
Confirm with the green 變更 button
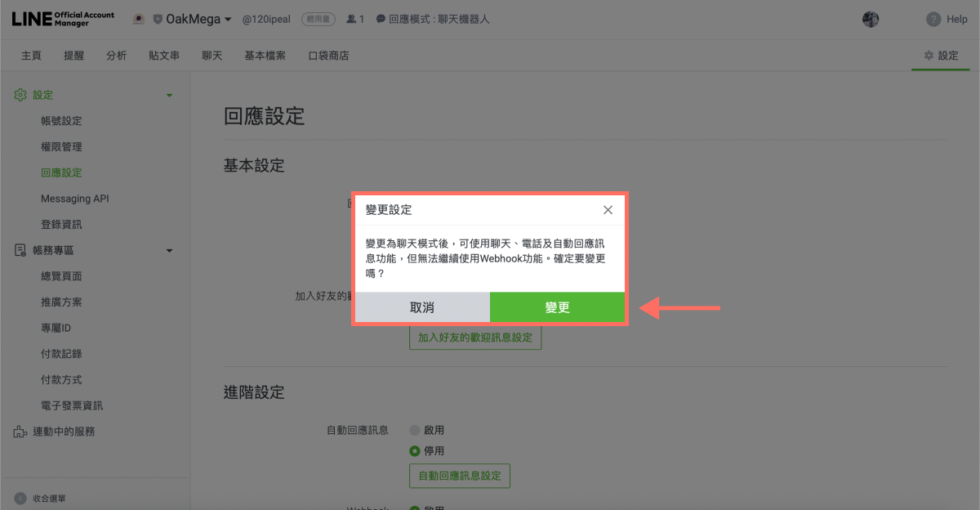558,307
